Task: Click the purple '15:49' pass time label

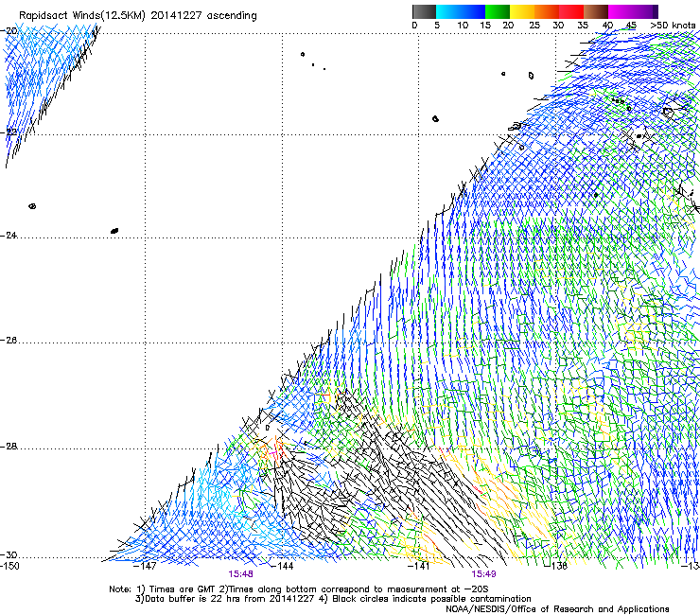Action: pos(483,574)
